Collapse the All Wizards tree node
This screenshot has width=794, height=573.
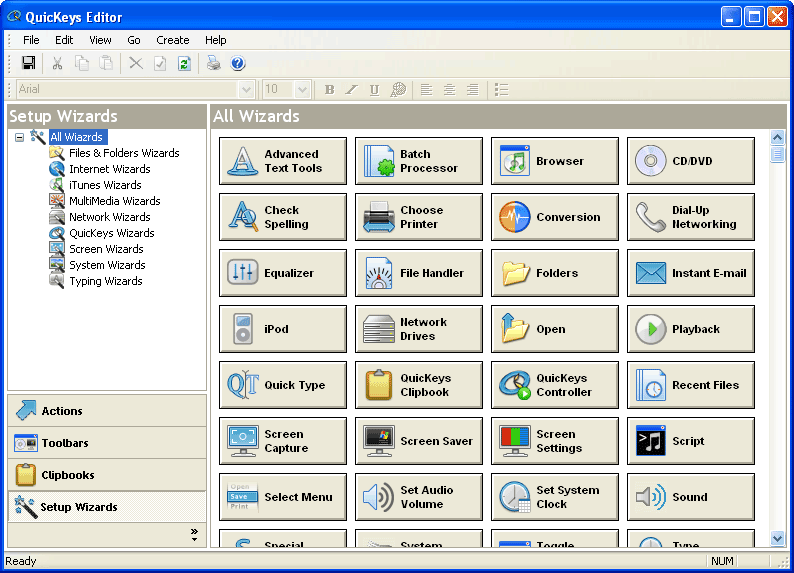[x=19, y=137]
